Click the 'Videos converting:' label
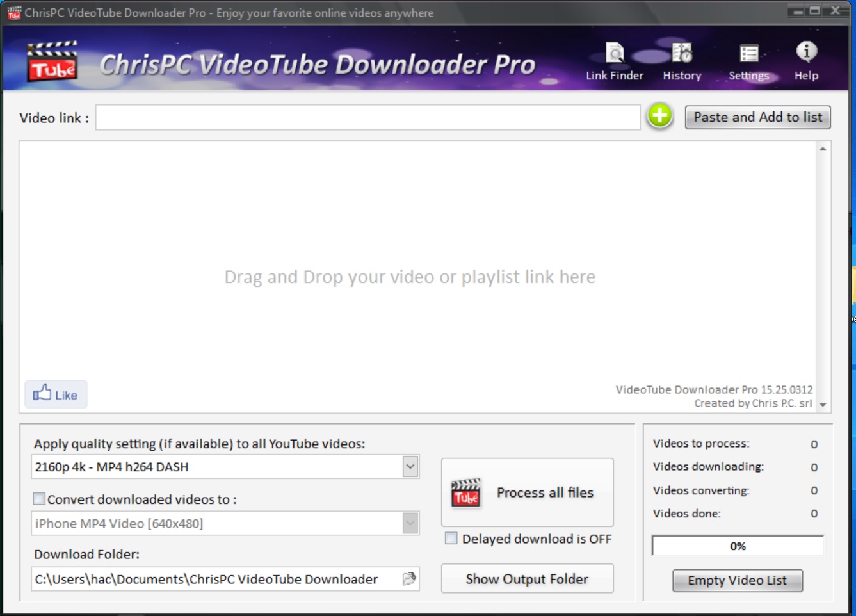Viewport: 856px width, 616px height. pos(701,490)
